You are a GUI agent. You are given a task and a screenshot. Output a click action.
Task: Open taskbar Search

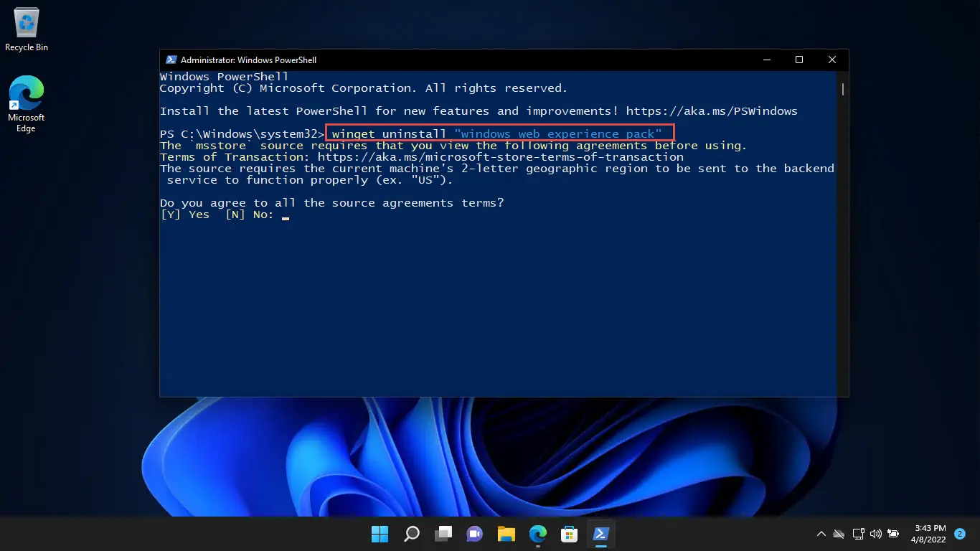(412, 534)
